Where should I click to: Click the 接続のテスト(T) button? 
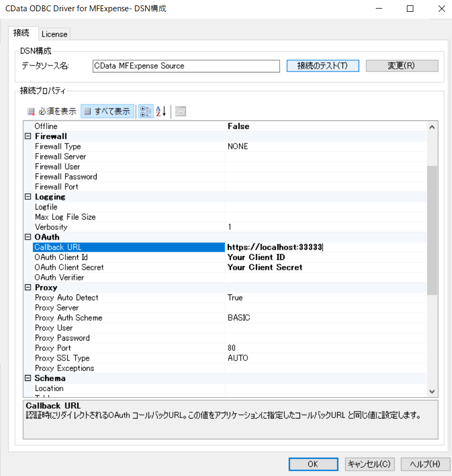pyautogui.click(x=323, y=66)
